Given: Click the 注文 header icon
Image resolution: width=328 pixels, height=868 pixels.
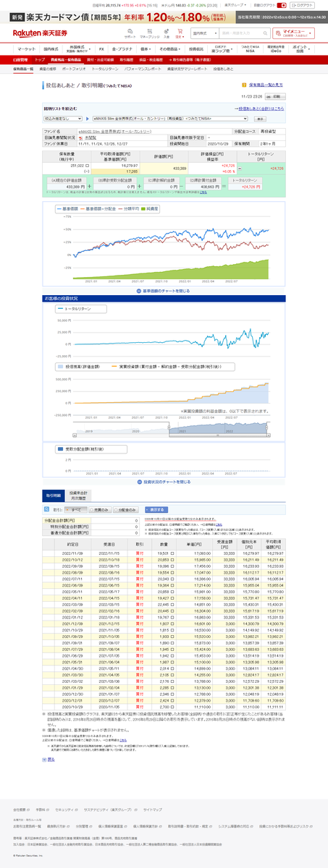Looking at the screenshot, I should pyautogui.click(x=179, y=33).
